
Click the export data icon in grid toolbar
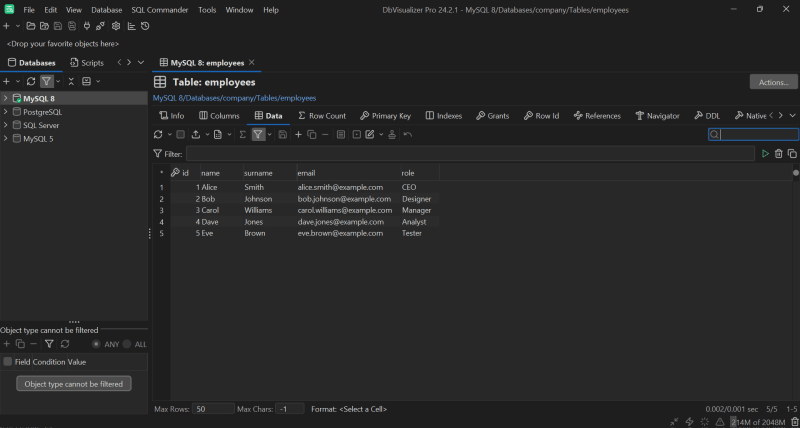point(196,134)
